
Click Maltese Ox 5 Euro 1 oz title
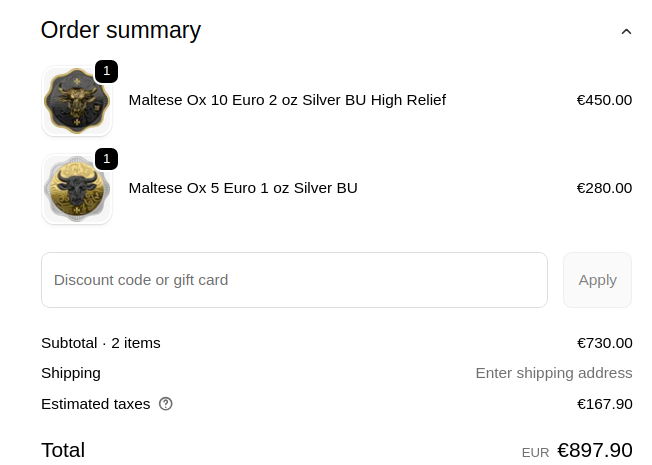(x=243, y=188)
